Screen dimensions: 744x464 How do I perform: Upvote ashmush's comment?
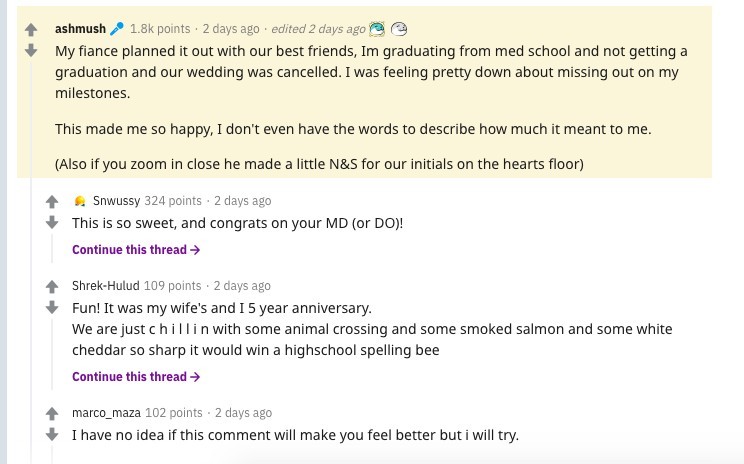(x=31, y=30)
